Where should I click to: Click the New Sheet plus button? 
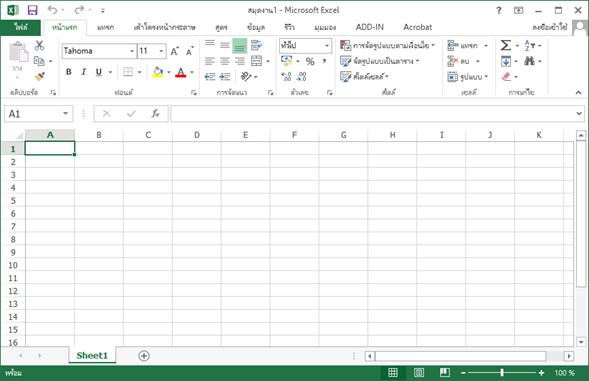click(144, 355)
